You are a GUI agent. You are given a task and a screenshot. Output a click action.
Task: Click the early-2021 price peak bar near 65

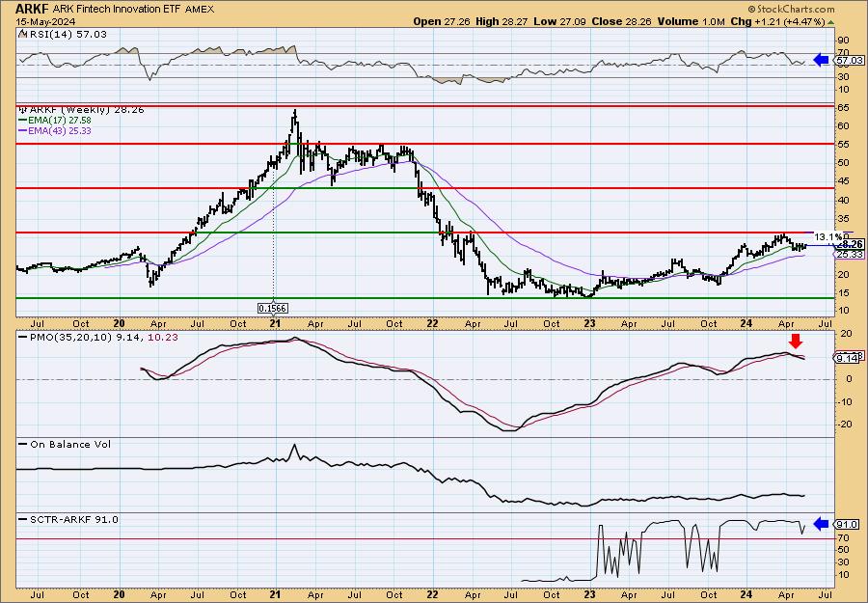click(295, 119)
